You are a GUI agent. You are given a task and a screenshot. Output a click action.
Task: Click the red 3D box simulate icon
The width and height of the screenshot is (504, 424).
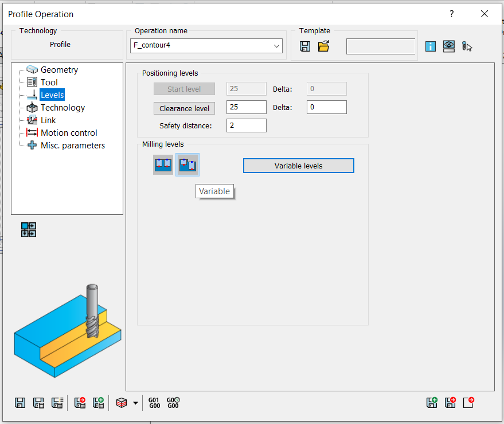pyautogui.click(x=122, y=403)
